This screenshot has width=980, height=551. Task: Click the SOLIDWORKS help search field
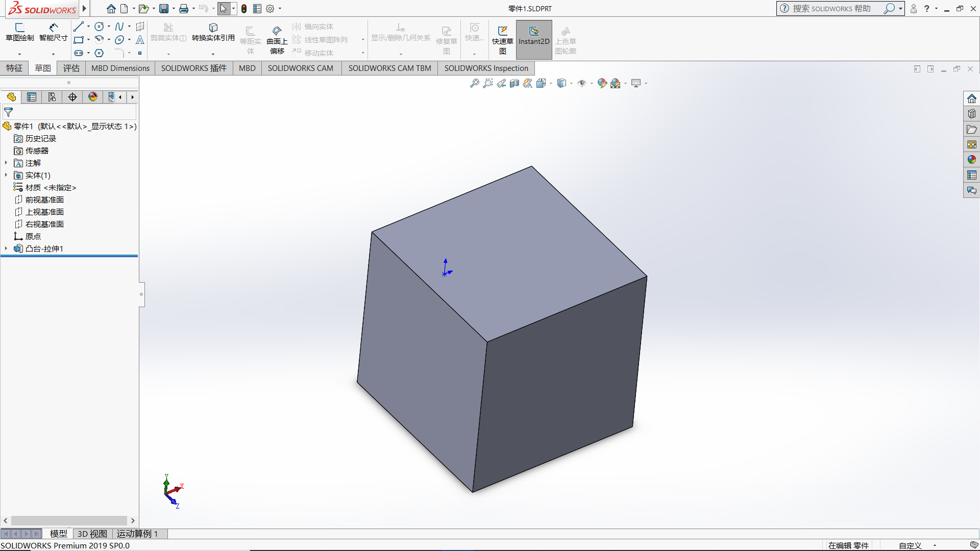tap(832, 9)
